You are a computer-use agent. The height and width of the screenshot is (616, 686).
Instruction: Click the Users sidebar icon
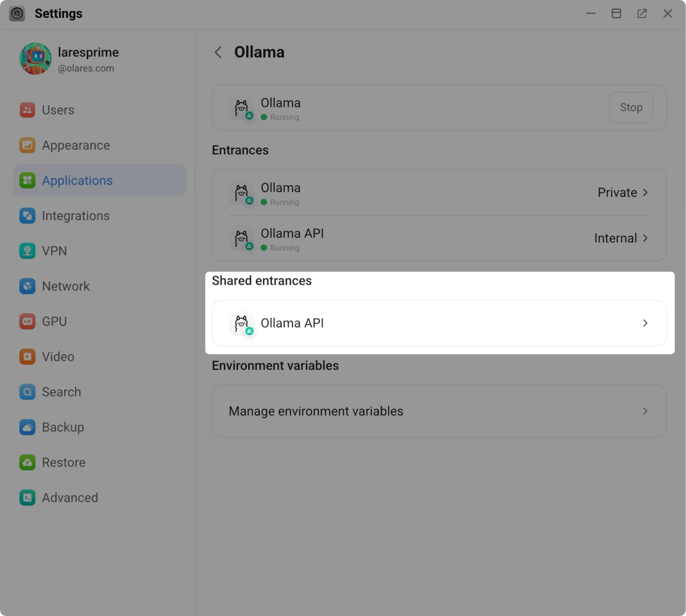(x=27, y=110)
